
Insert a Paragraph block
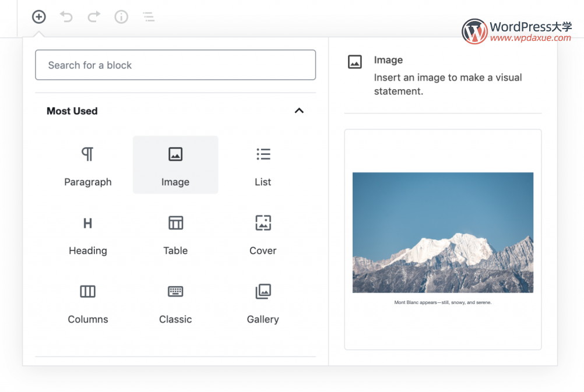tap(87, 165)
